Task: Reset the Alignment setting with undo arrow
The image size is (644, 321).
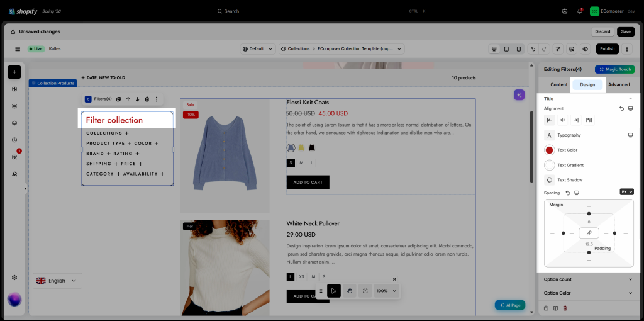Action: [621, 108]
